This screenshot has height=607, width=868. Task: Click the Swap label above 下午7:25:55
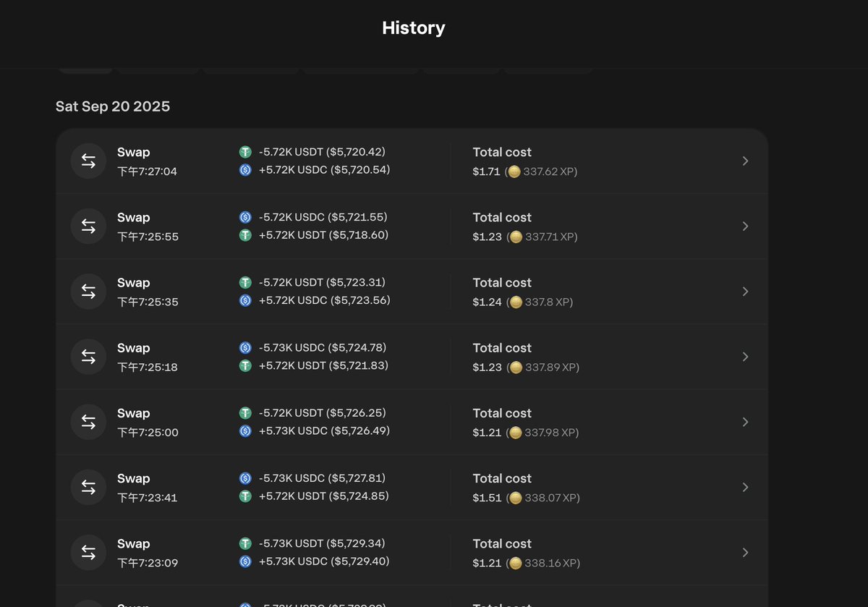point(134,217)
